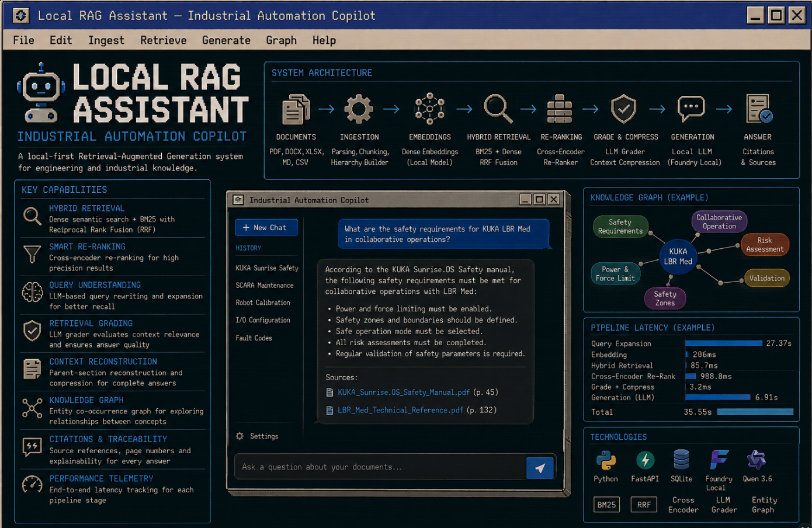Click the Citations & Traceability quote icon
Image resolution: width=812 pixels, height=528 pixels.
[x=32, y=447]
